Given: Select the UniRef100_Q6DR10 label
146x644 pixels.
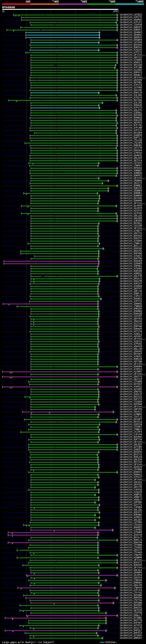Looking at the screenshot, I should coord(131,37).
